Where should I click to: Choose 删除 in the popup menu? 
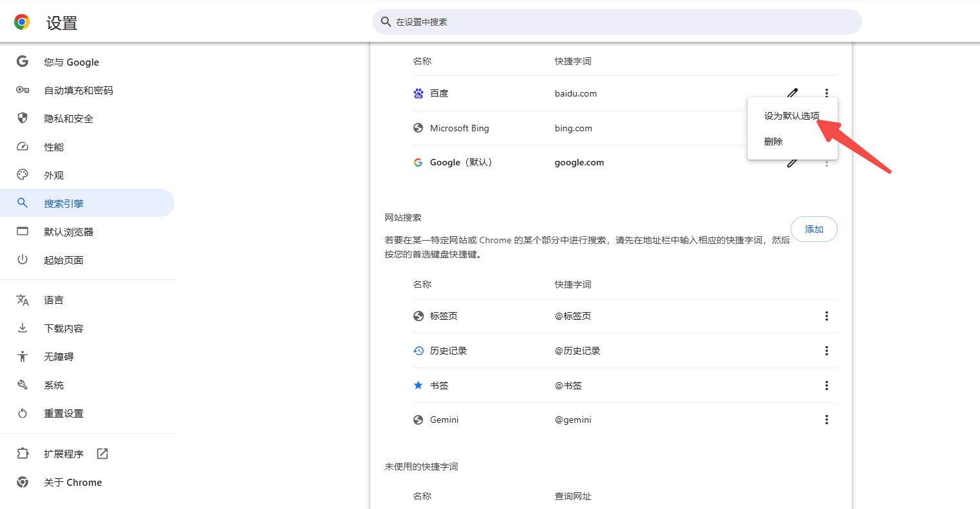[x=793, y=142]
